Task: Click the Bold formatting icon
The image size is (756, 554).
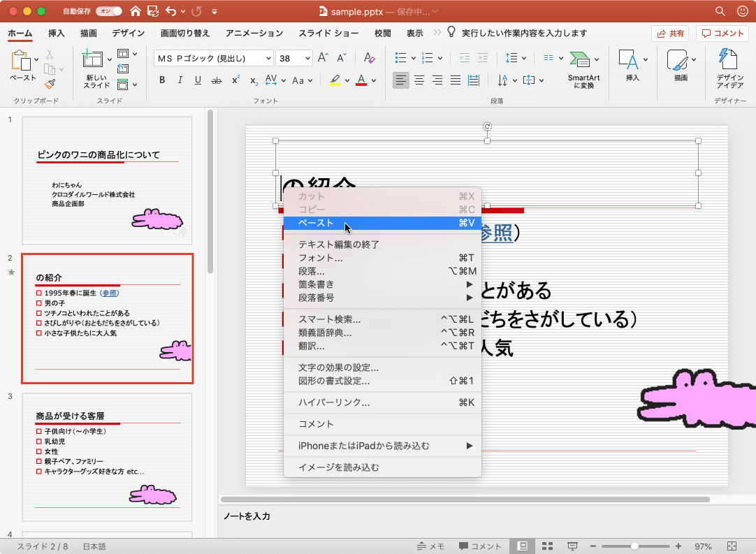Action: tap(162, 80)
